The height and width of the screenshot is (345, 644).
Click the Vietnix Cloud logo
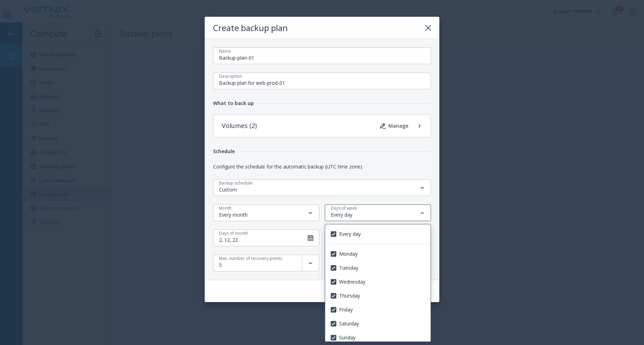point(36,12)
